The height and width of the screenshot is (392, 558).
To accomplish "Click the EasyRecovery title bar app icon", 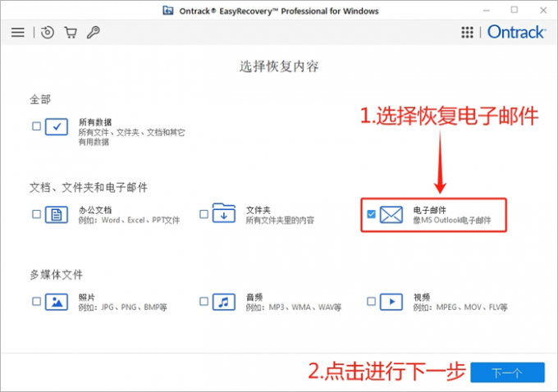I will (168, 11).
